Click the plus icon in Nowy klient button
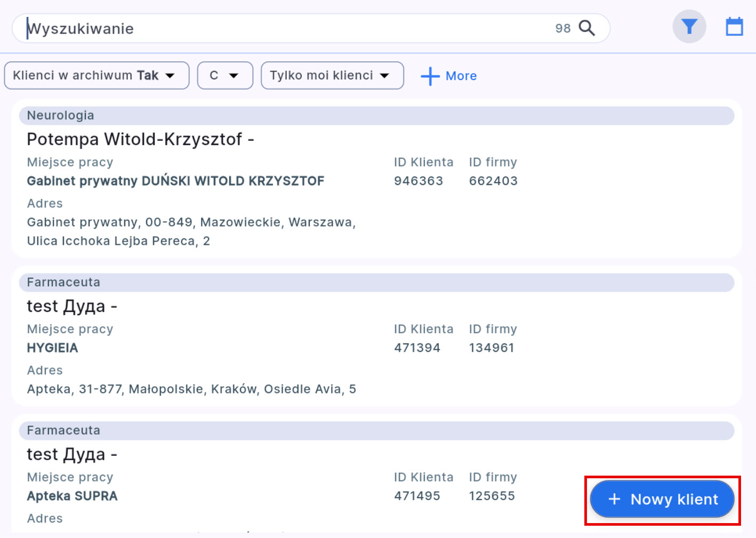Screen dimensions: 756x538 click(614, 499)
